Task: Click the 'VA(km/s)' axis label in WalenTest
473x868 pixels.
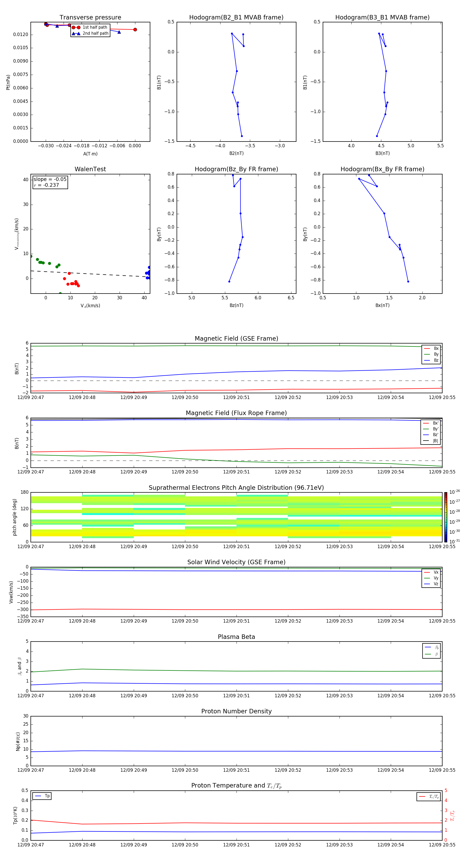Action: 90,306
